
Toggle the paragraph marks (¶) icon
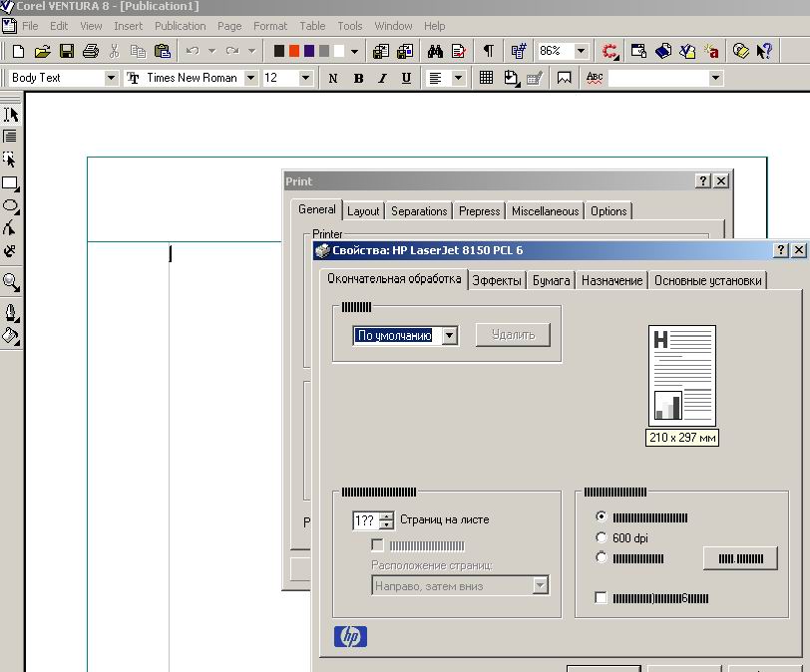[x=488, y=51]
